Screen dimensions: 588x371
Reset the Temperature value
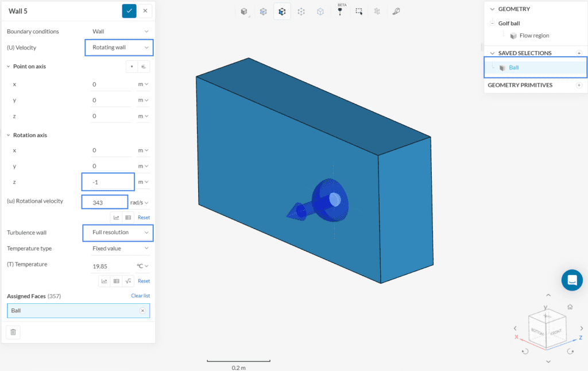(144, 281)
